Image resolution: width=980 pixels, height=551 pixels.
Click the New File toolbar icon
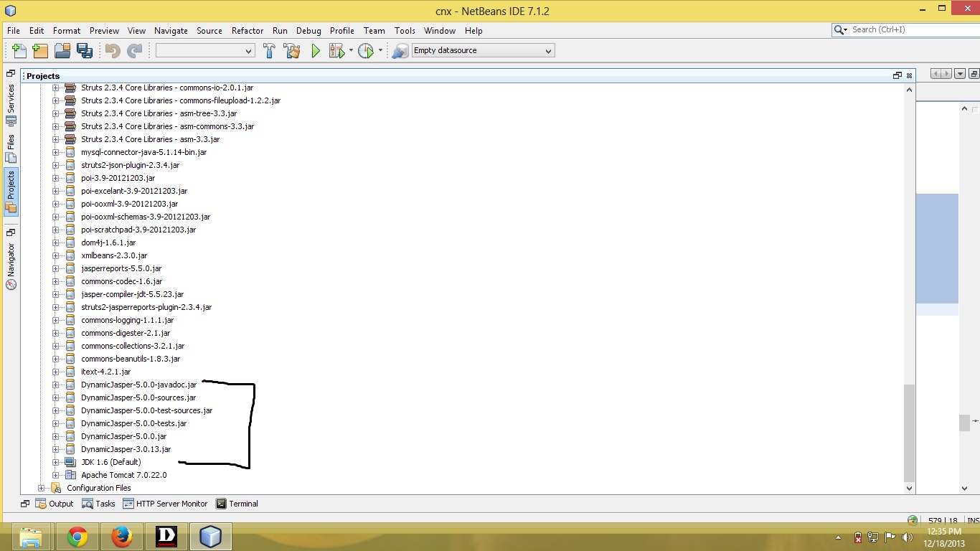pos(19,50)
